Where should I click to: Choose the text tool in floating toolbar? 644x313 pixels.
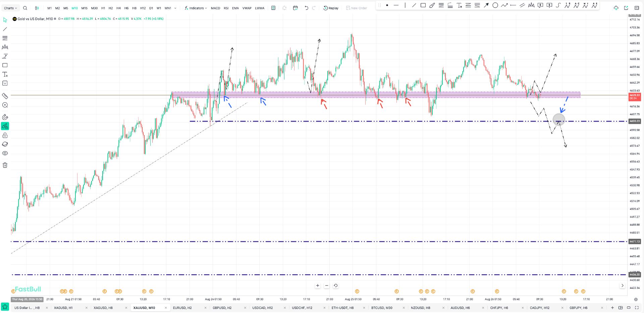[459, 5]
